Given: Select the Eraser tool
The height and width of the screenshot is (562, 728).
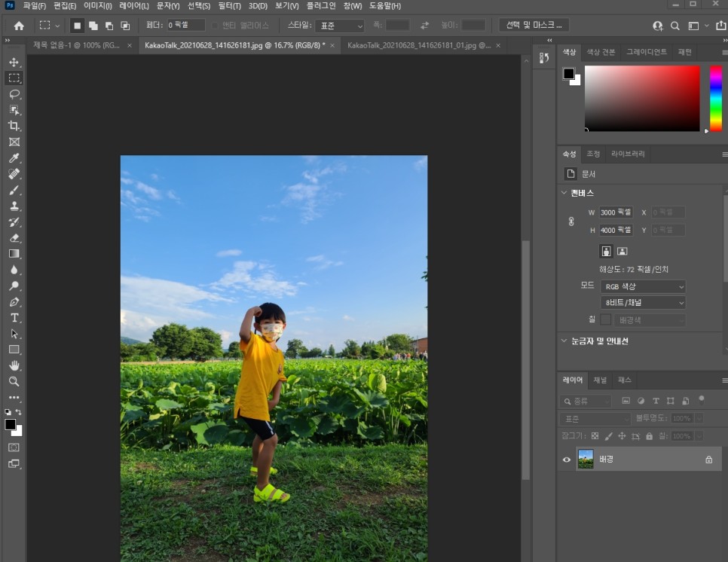Looking at the screenshot, I should pos(14,238).
